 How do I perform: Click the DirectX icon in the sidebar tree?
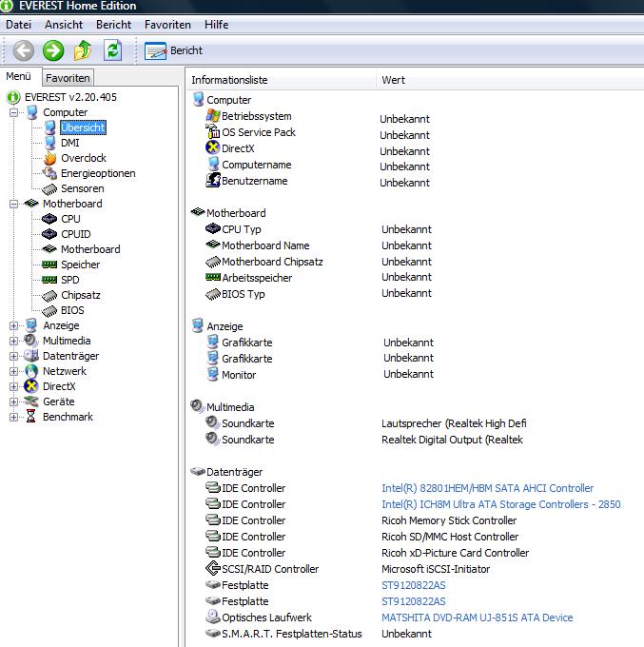(31, 386)
